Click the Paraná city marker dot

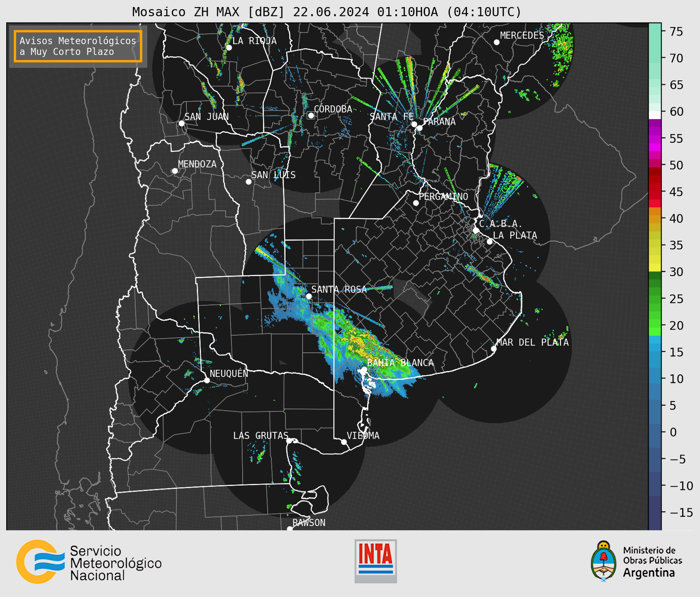[x=420, y=128]
